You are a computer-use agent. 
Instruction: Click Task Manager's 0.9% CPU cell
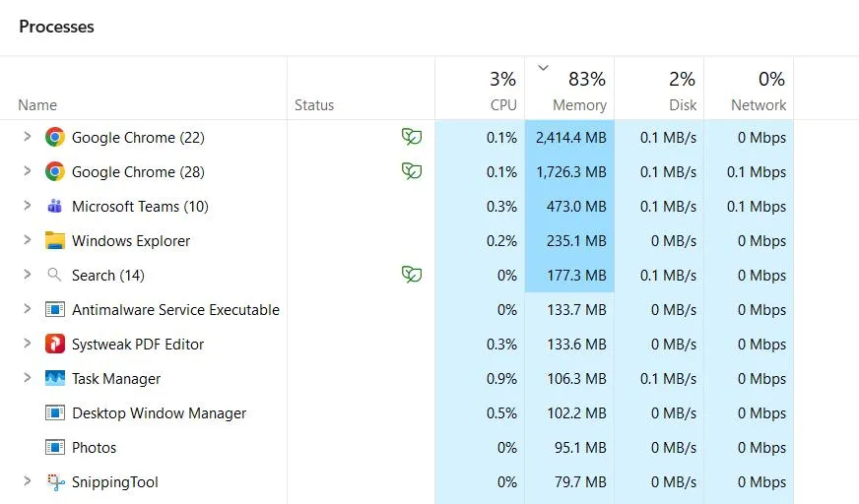pyautogui.click(x=480, y=379)
